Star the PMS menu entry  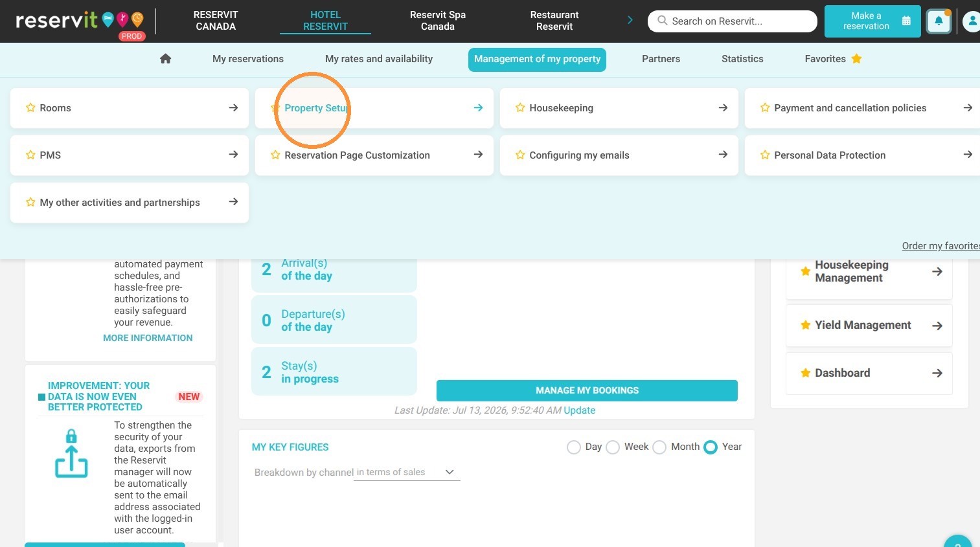[30, 155]
